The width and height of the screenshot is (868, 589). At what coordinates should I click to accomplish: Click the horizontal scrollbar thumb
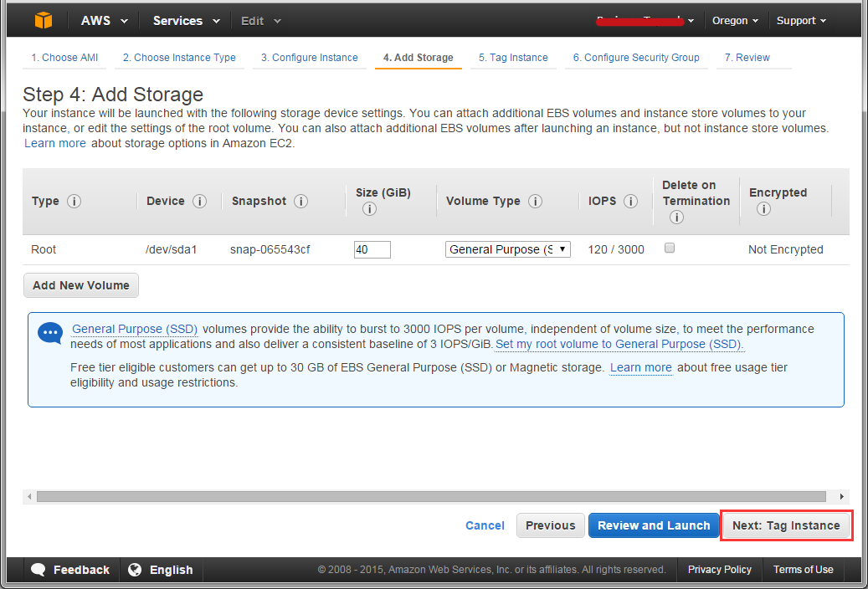click(431, 497)
